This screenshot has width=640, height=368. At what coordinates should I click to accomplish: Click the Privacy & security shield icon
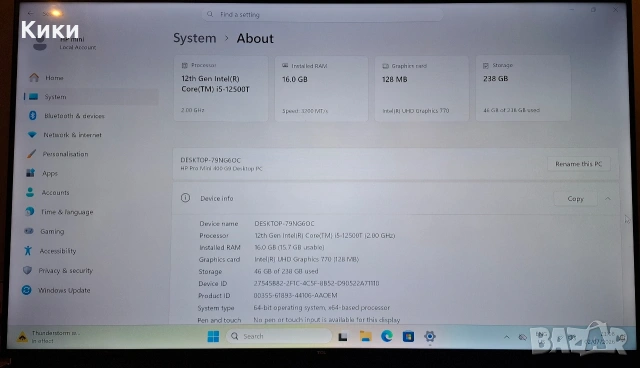pyautogui.click(x=27, y=270)
